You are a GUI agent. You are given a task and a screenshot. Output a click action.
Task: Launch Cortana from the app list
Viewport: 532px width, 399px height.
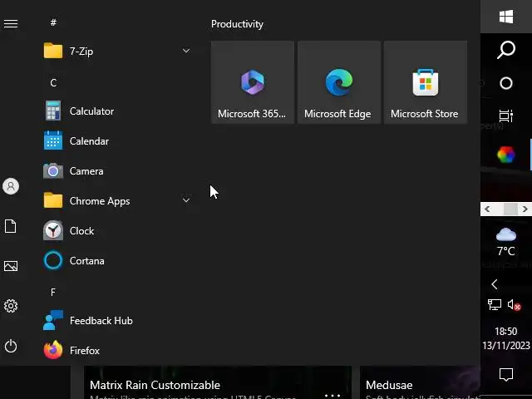117,260
